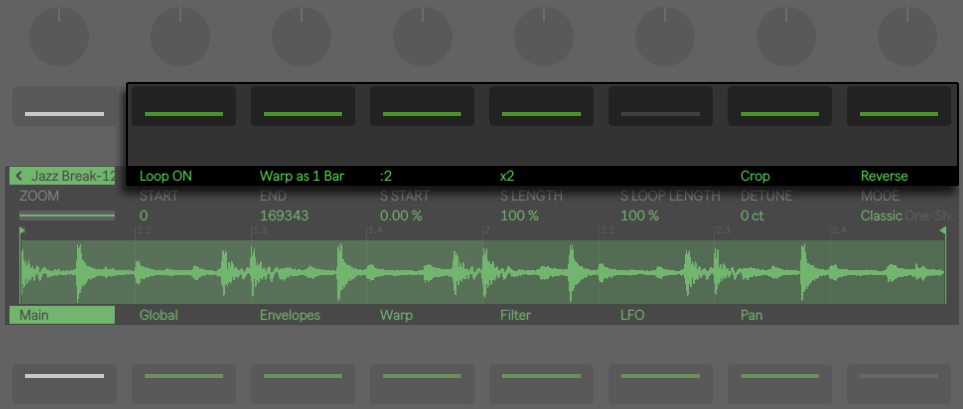Select the Main tab
Screen dimensions: 963x409
(x=62, y=315)
